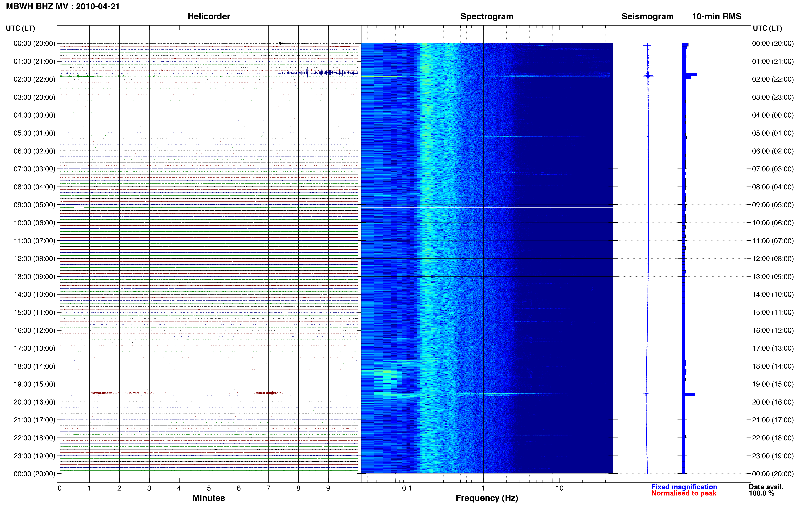Click the right '12:00 (08:00)' time label
Viewport: 812px width, 508px height.
773,259
